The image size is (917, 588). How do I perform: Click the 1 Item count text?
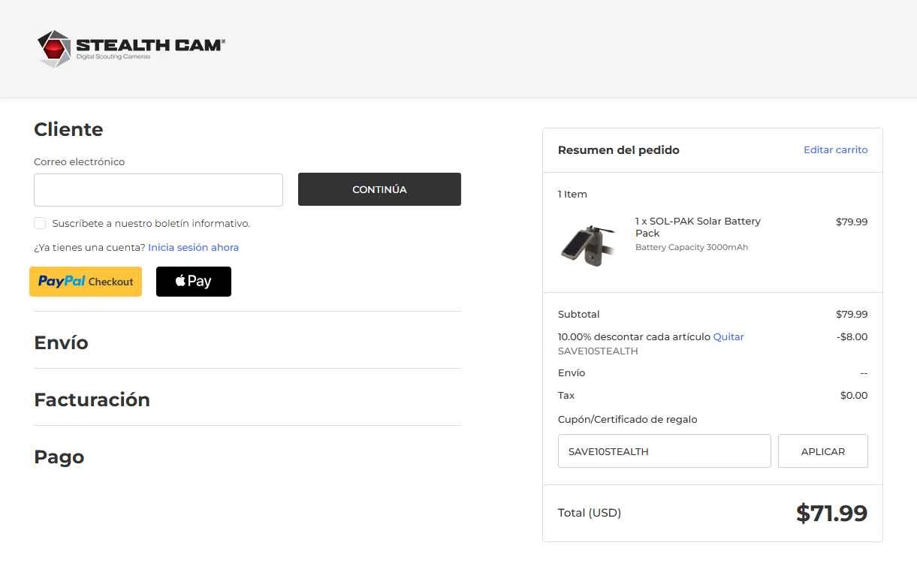572,194
